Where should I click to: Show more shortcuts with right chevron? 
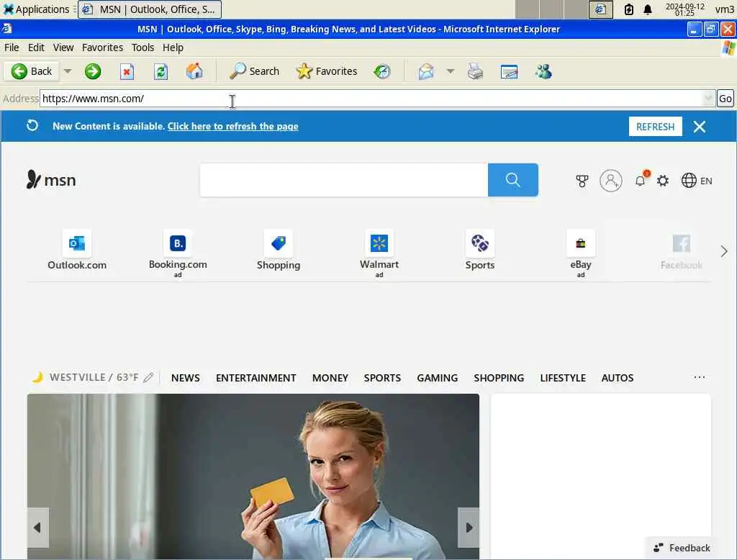point(724,251)
